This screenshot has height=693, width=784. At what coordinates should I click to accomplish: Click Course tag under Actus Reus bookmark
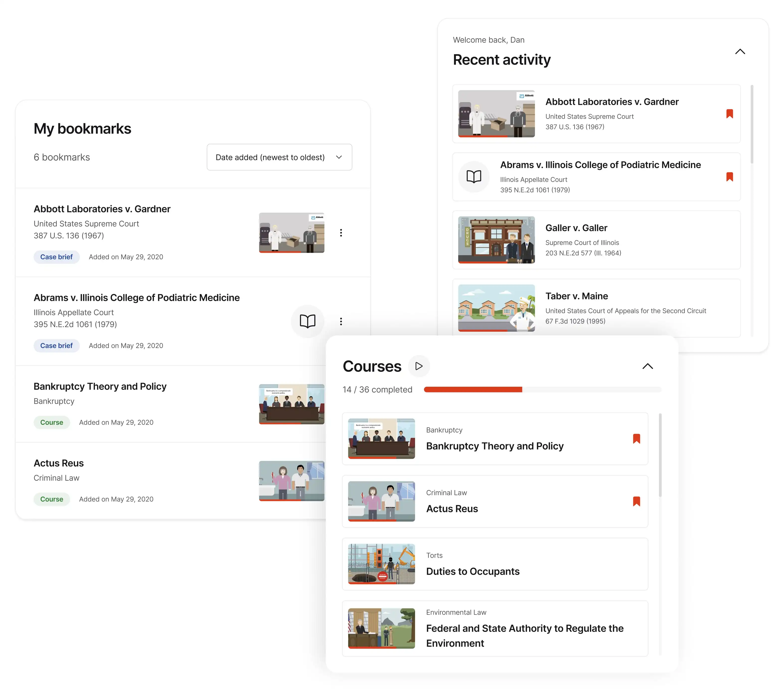[52, 499]
